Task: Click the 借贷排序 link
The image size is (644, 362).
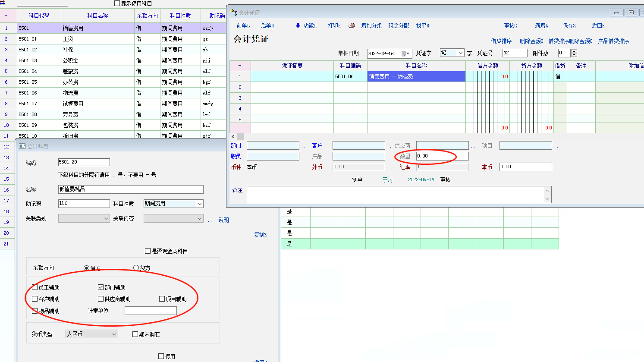Action: [501, 41]
